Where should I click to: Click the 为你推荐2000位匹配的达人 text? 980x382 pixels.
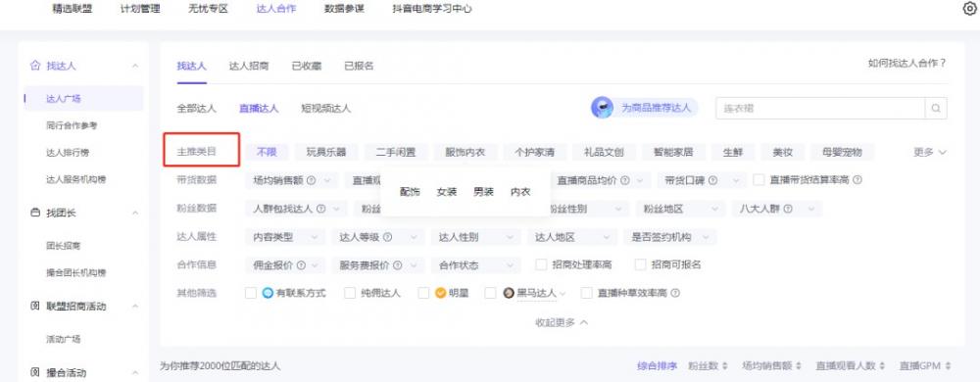click(220, 365)
